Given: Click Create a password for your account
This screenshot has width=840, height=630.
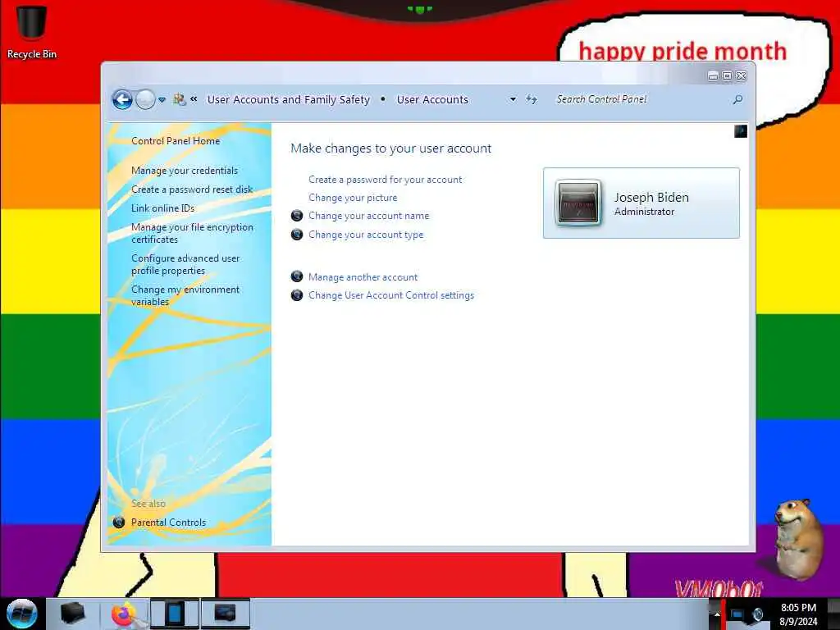Looking at the screenshot, I should (x=386, y=180).
